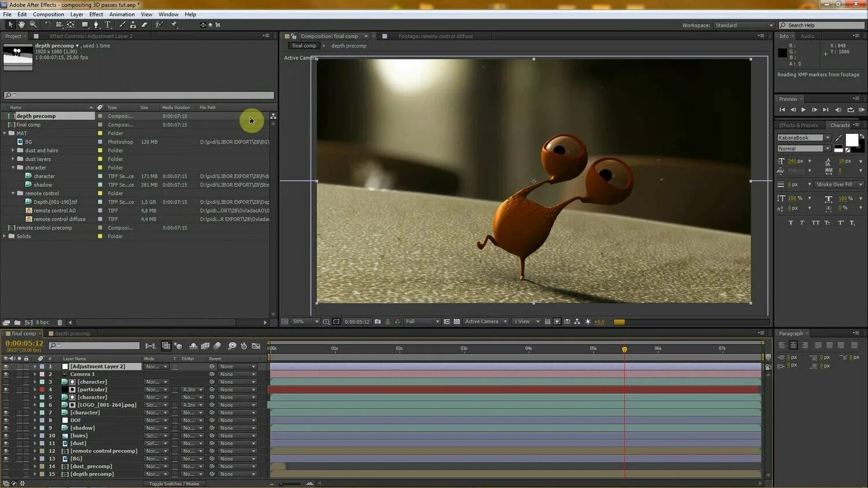Click Toggle Switches / Modes button

point(174,484)
